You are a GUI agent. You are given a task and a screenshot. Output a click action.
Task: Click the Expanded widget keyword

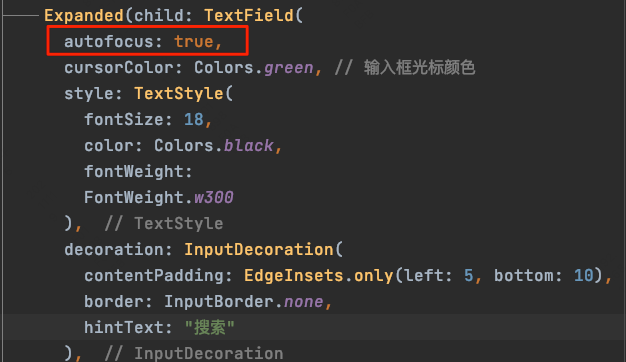84,16
